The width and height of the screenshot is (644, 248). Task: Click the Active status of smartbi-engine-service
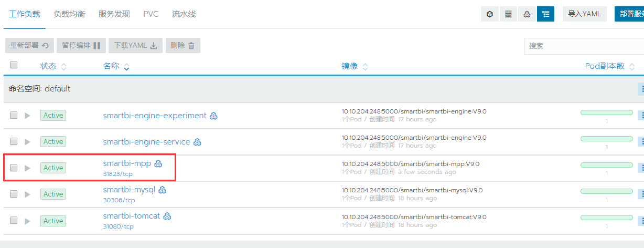pos(53,141)
